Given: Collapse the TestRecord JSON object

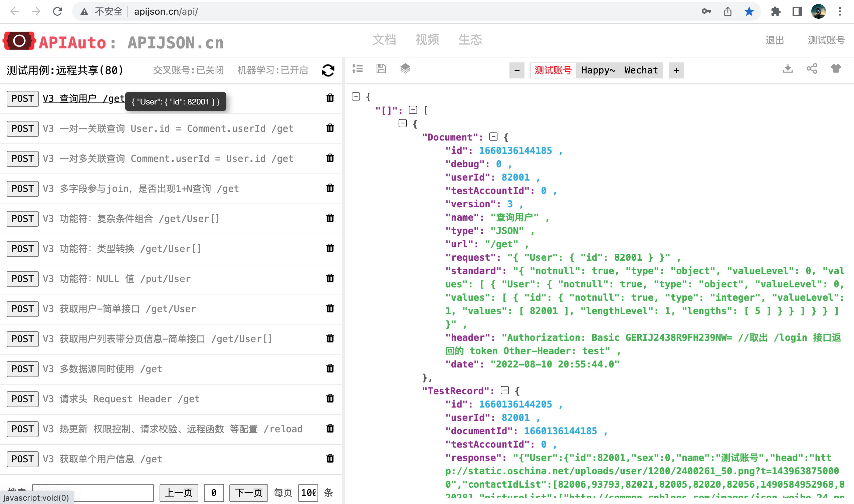Looking at the screenshot, I should tap(504, 391).
